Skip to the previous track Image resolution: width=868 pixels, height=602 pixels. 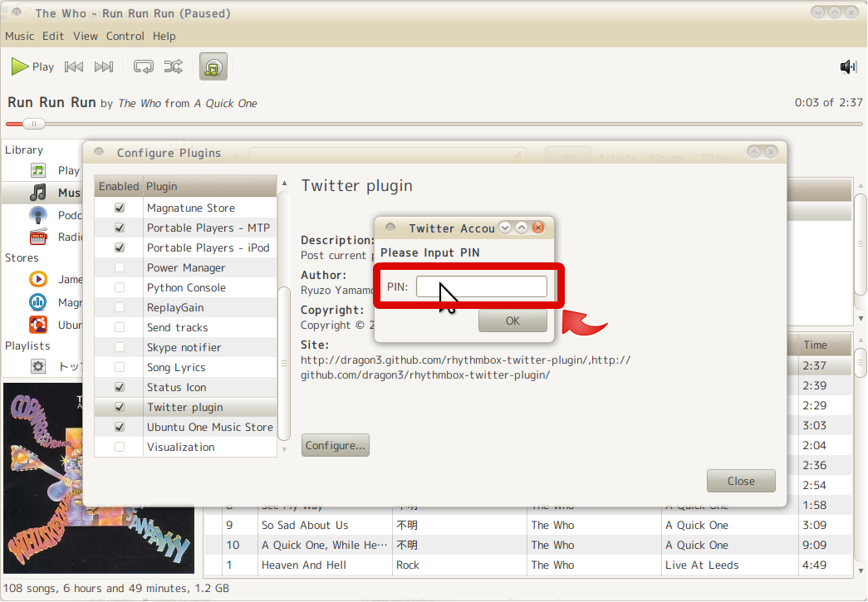(74, 67)
